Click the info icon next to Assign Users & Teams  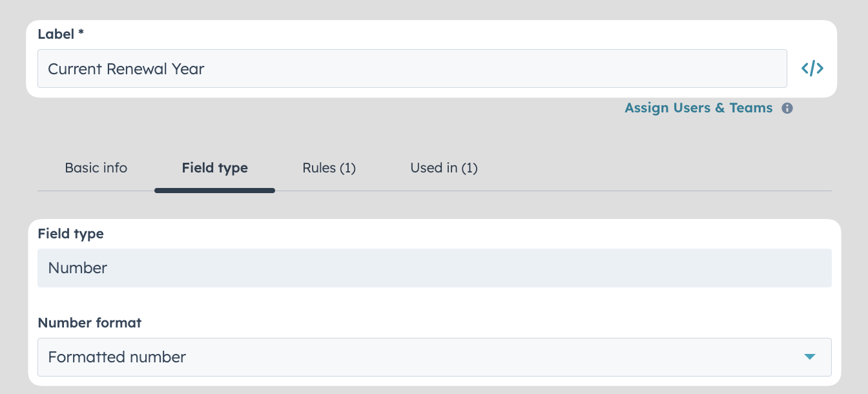click(787, 109)
